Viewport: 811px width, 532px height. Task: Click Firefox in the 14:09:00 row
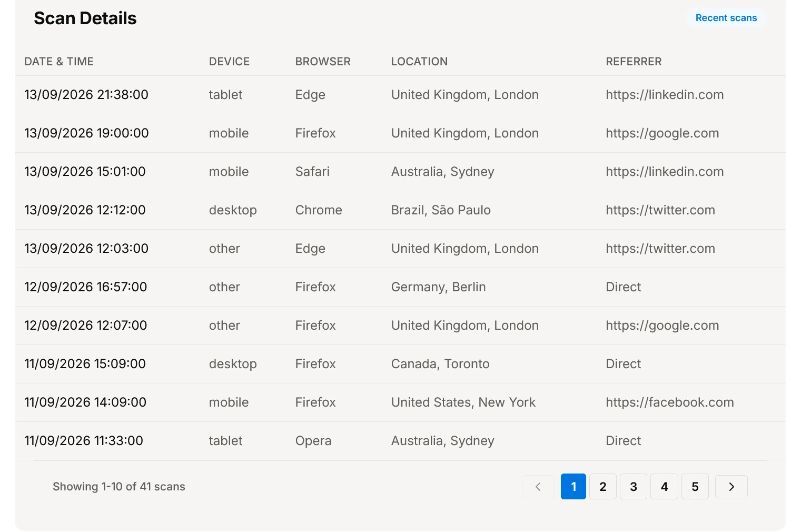pos(315,402)
